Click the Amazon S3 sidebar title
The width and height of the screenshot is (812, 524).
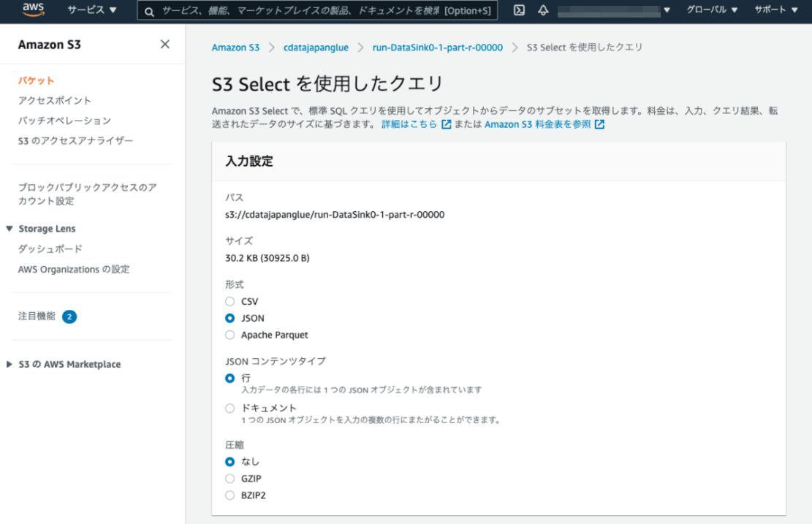pyautogui.click(x=50, y=45)
